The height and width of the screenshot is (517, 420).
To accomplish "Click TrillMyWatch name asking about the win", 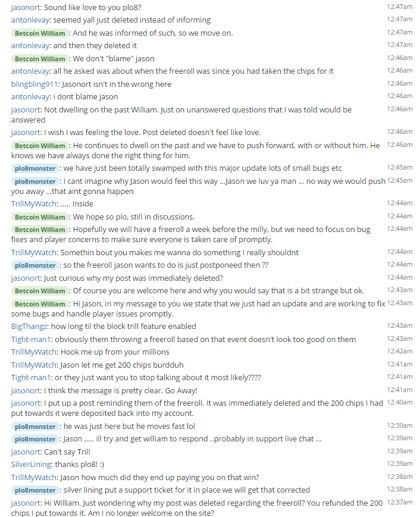I will 34,477.
